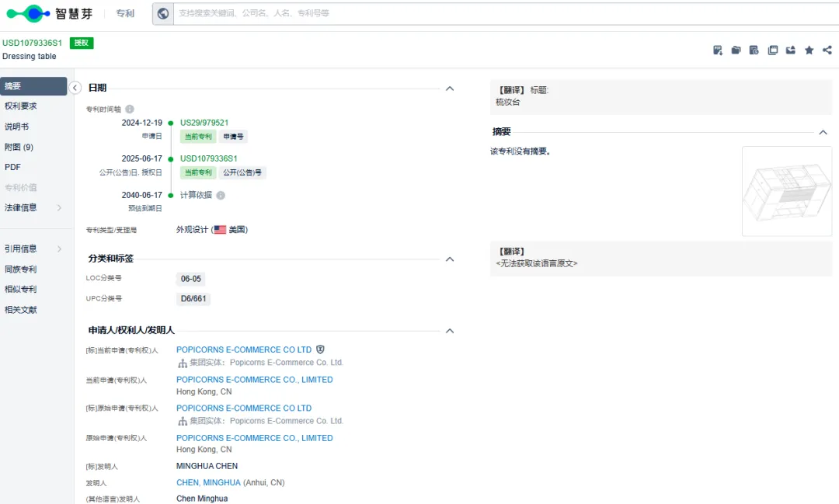Click the 公开(公告)号 tag
This screenshot has height=504, width=839.
coord(242,172)
